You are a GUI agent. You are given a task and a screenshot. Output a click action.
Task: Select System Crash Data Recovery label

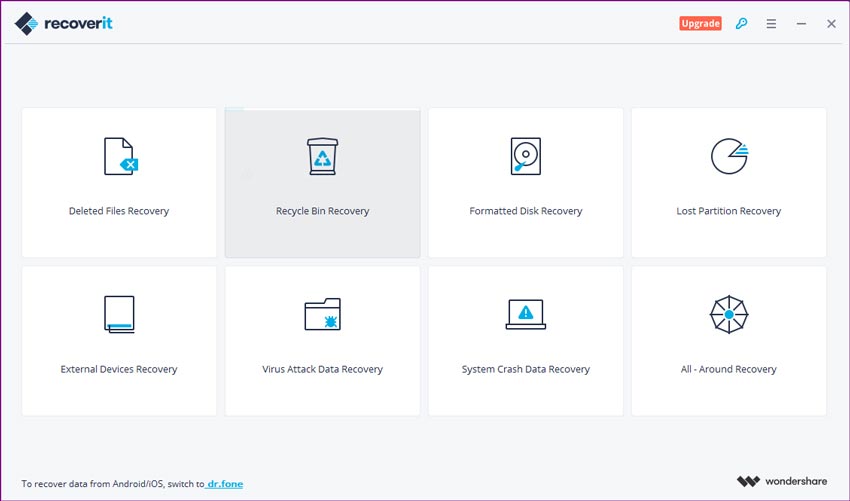pyautogui.click(x=526, y=369)
